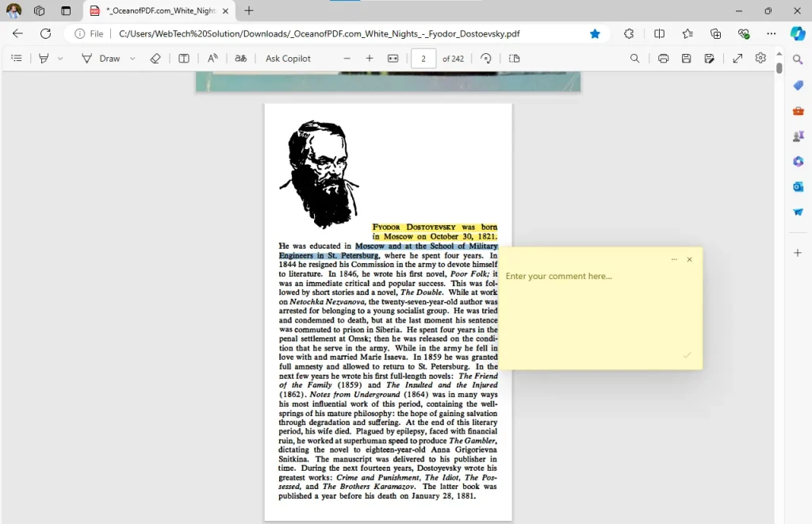This screenshot has height=524, width=812.
Task: Open the table of contents panel
Action: pos(17,59)
